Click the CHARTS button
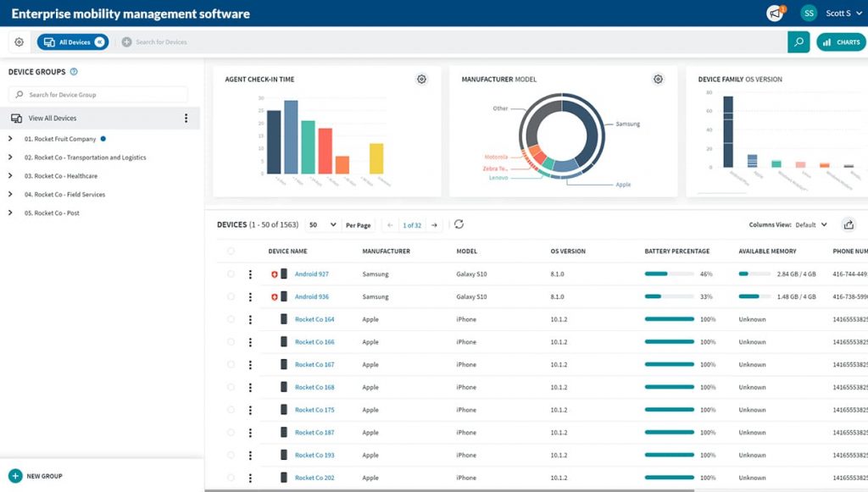868x492 pixels. pos(840,41)
